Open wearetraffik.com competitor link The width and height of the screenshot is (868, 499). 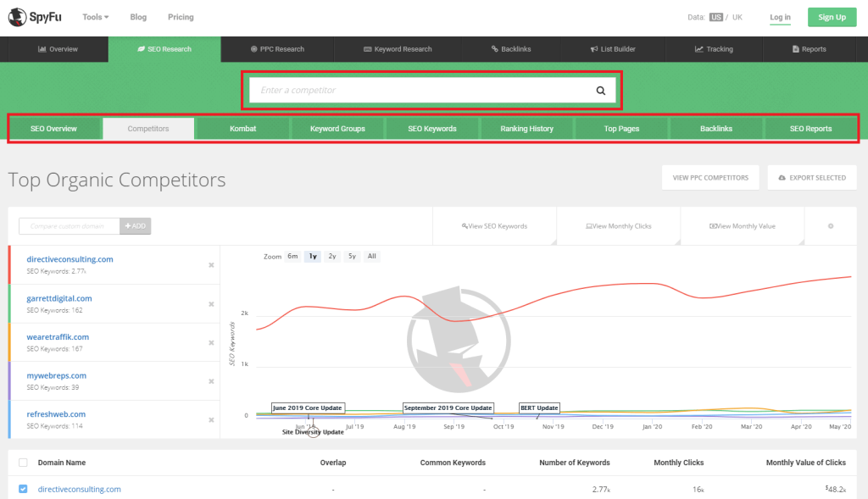pos(58,337)
